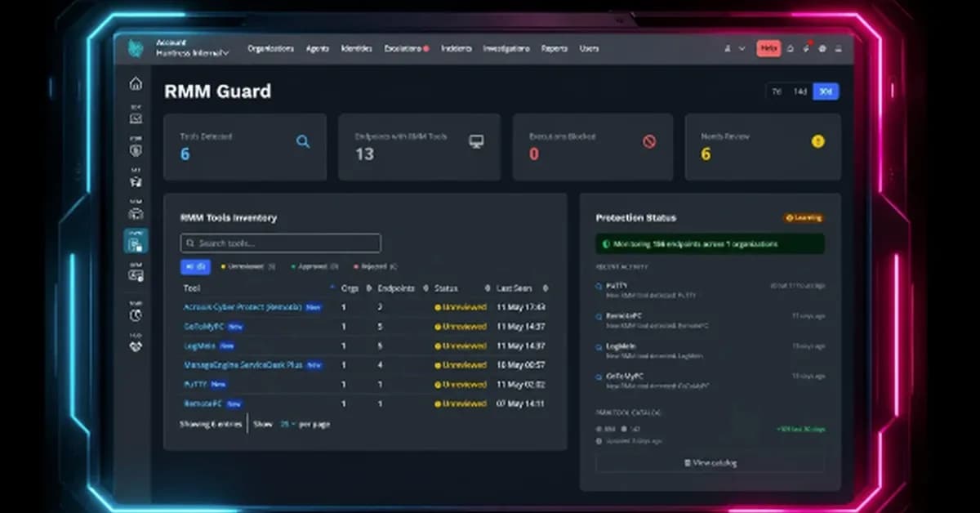Viewport: 980px width, 513px height.
Task: Click the Needs Review count 6
Action: (706, 155)
